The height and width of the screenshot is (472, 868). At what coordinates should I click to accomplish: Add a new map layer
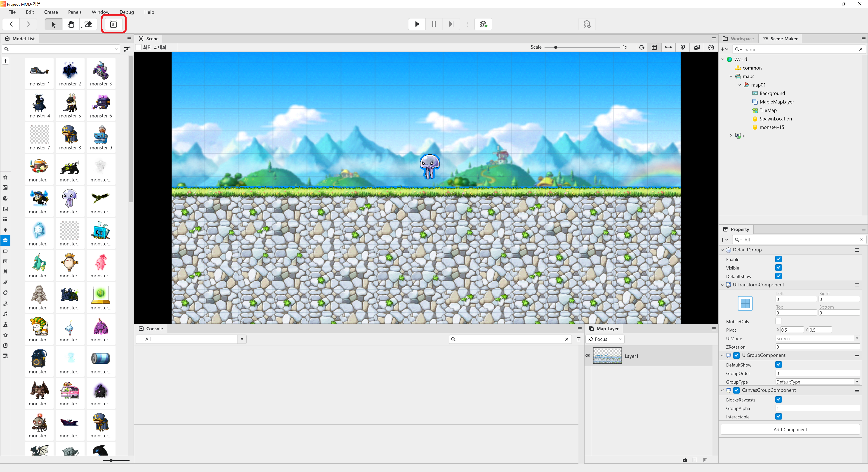(x=695, y=460)
